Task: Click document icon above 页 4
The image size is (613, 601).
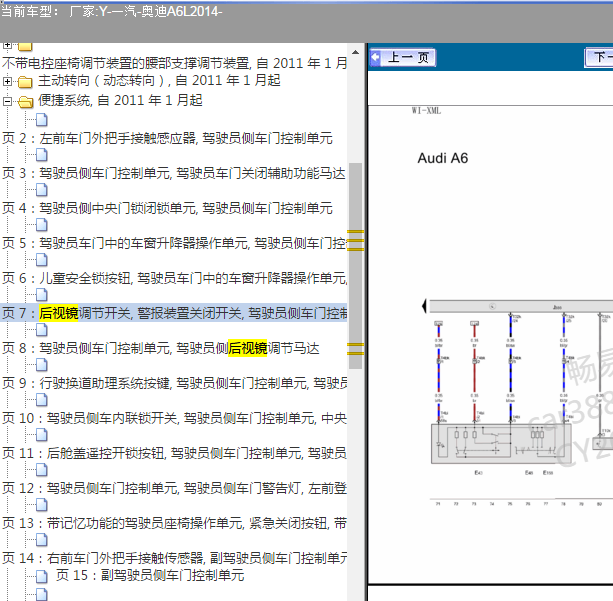Action: (x=42, y=190)
